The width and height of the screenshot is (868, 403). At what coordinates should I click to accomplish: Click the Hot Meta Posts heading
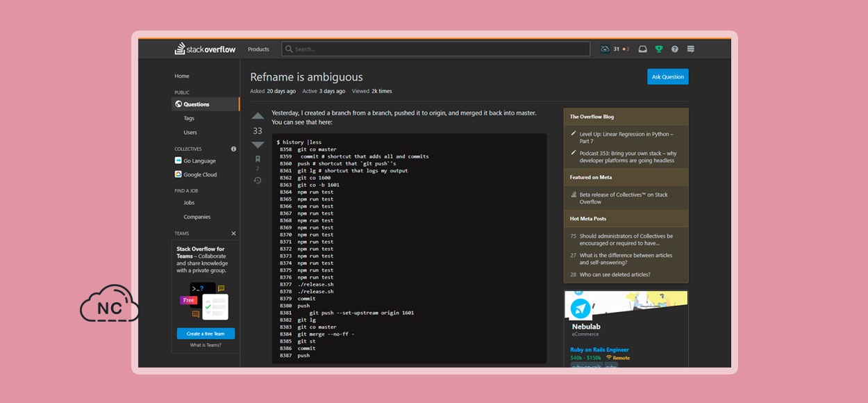click(587, 219)
